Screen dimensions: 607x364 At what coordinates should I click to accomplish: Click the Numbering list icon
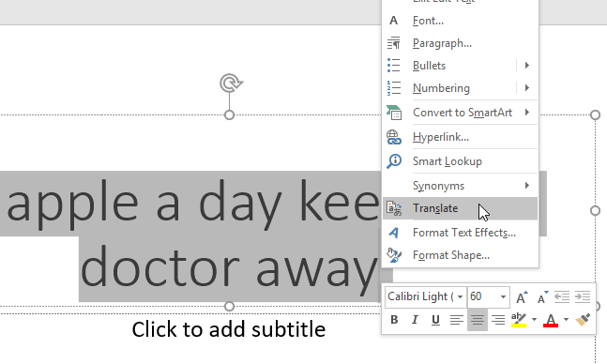(394, 88)
